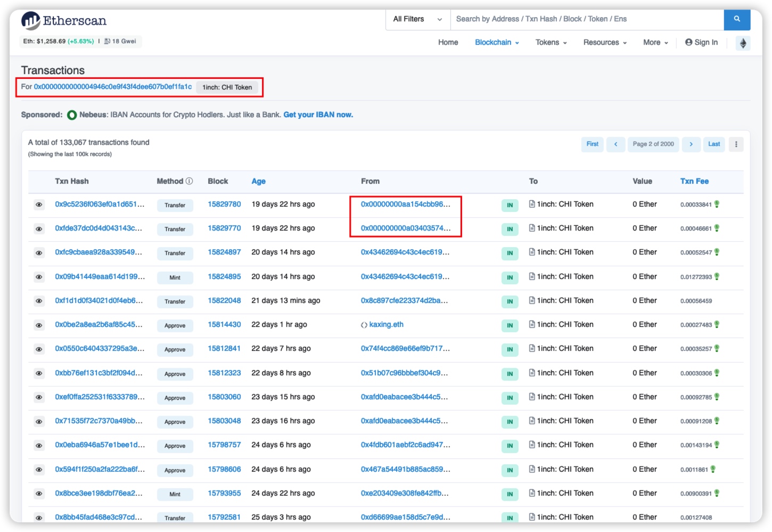772x532 pixels.
Task: Click Mint method badge in block 15824895 row
Action: pos(175,277)
